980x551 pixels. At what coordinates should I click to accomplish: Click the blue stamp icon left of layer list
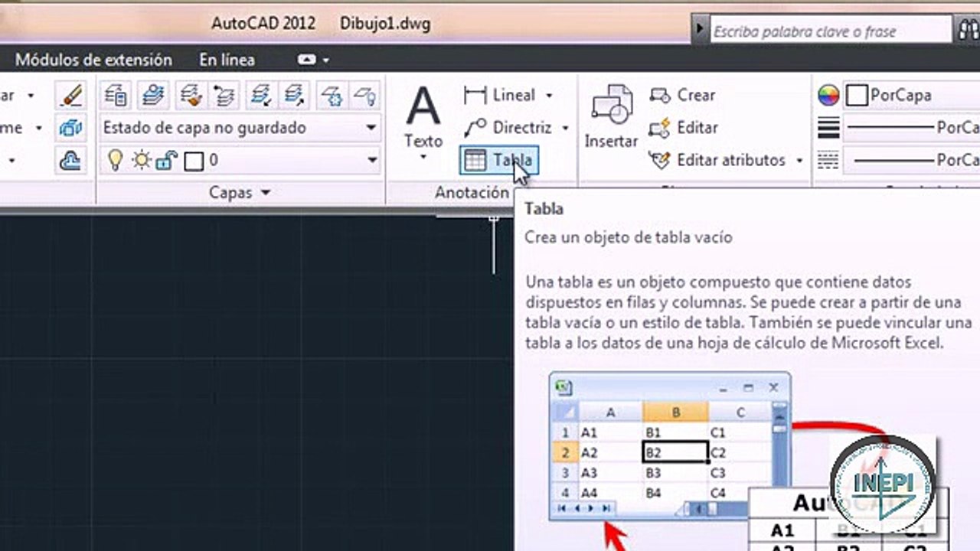70,160
